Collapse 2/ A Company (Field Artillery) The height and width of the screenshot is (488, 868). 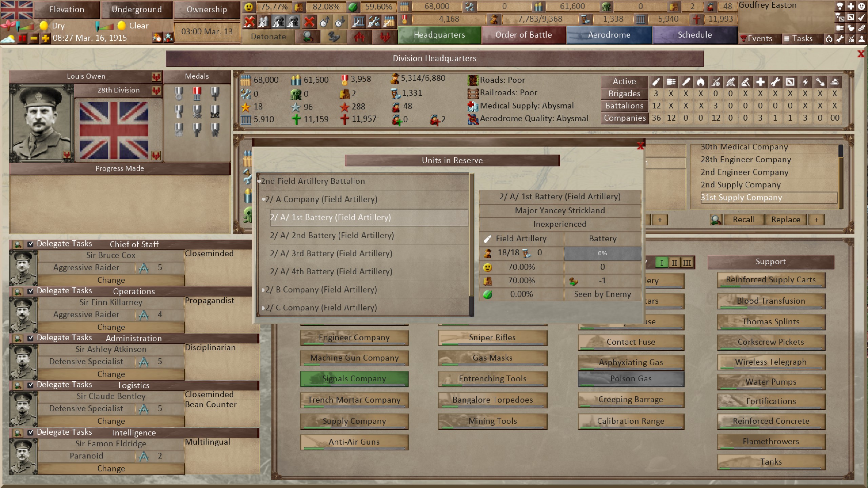[263, 200]
